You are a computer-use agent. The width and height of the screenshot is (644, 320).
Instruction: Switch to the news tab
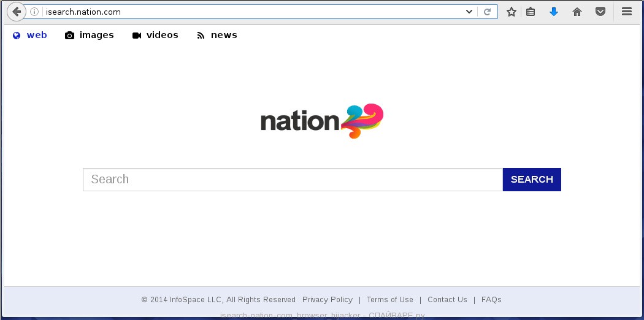pos(217,35)
